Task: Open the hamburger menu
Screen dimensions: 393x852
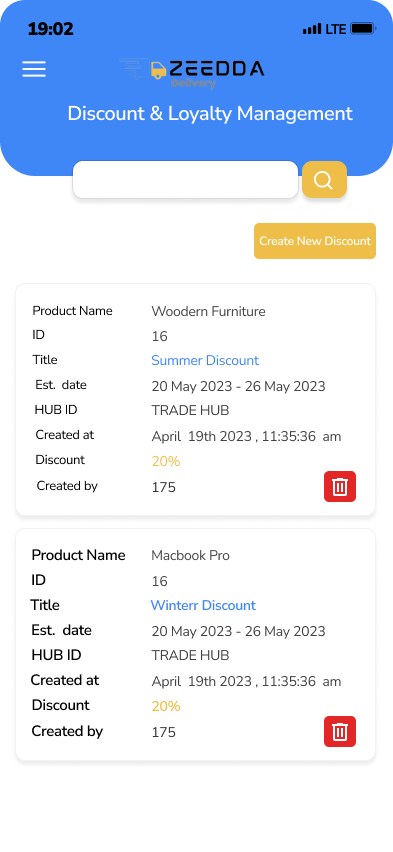Action: point(34,69)
